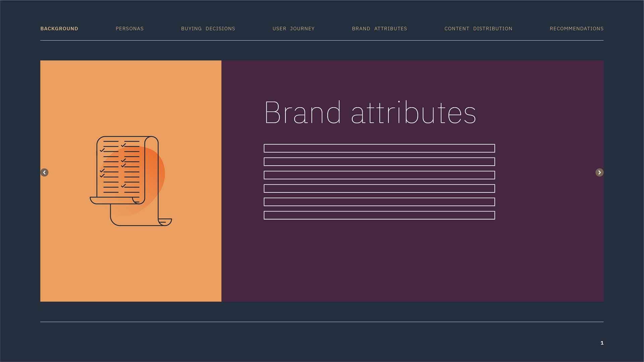Image resolution: width=644 pixels, height=362 pixels.
Task: Switch to the Personas tab
Action: [129, 28]
